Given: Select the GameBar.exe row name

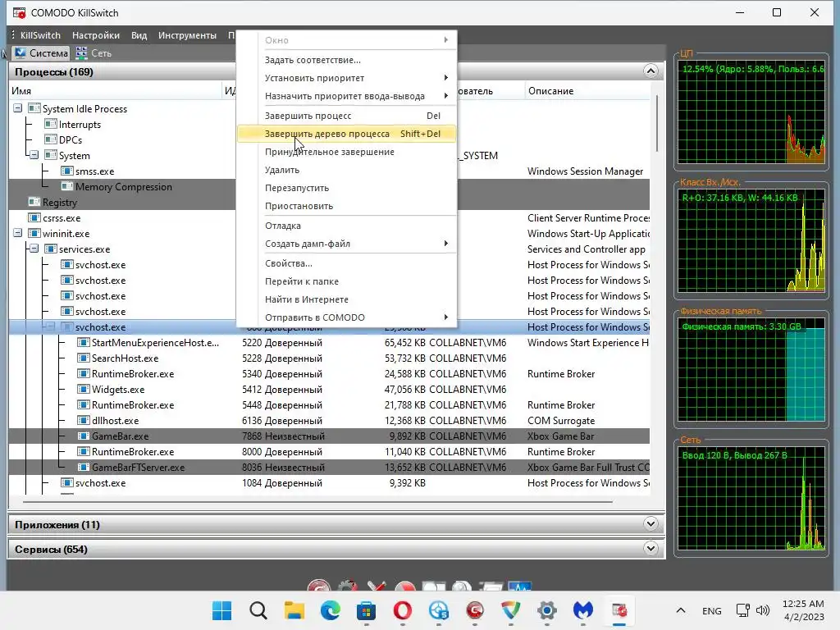Looking at the screenshot, I should coord(120,436).
